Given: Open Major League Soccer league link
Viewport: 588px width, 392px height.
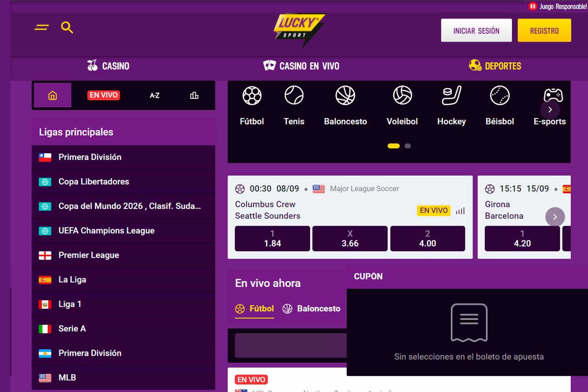Looking at the screenshot, I should coord(364,188).
